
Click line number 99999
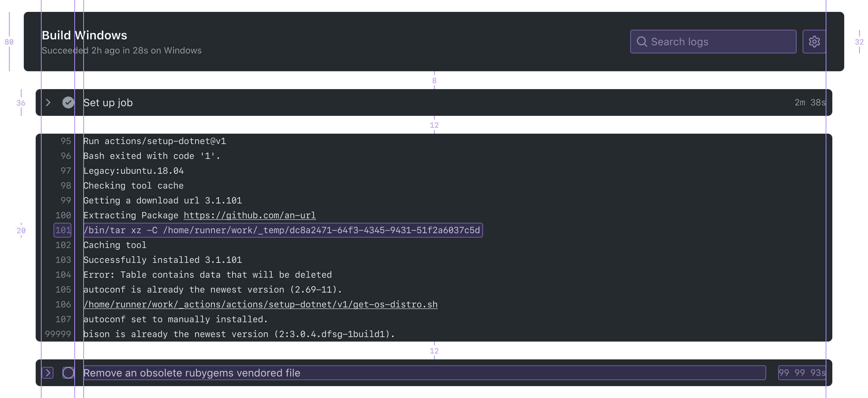point(58,334)
